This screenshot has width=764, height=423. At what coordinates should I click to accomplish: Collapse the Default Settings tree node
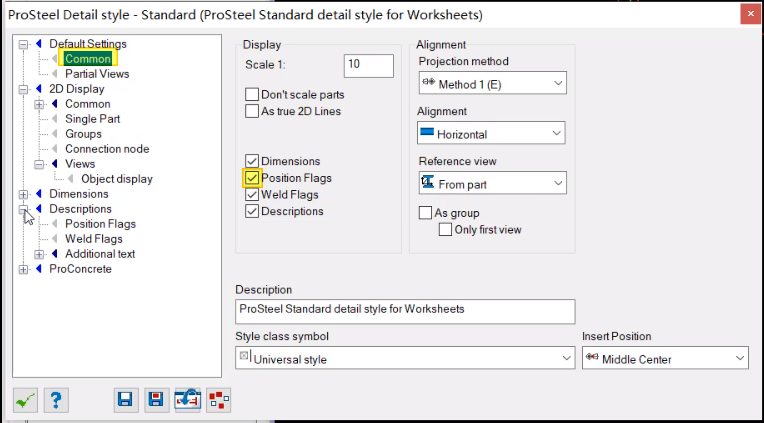[23, 44]
